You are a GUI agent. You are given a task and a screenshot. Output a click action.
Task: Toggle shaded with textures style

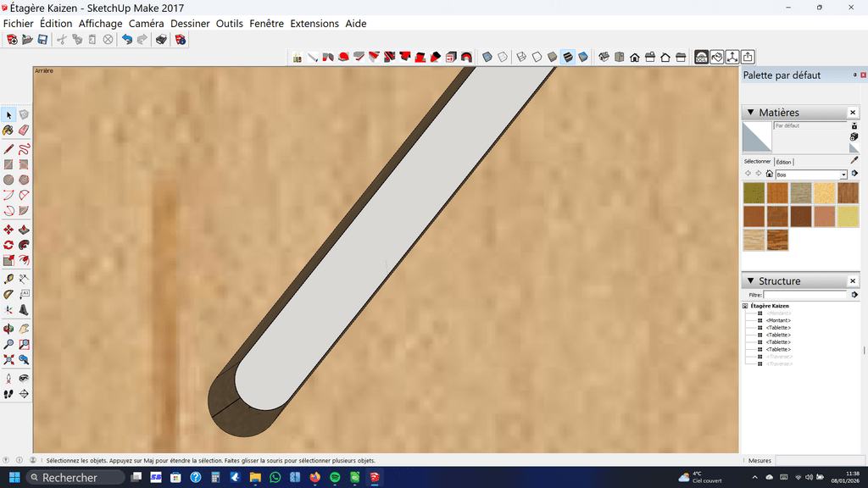pos(568,58)
